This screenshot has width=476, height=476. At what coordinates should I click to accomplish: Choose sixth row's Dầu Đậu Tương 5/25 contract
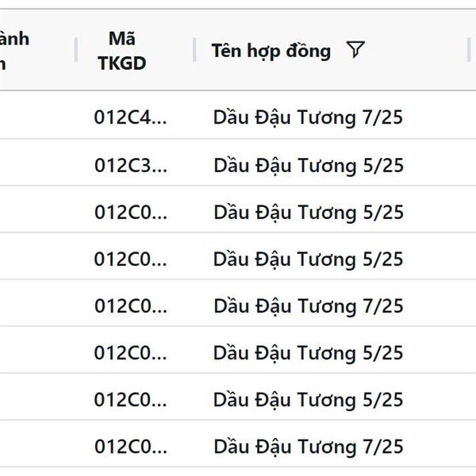point(308,353)
